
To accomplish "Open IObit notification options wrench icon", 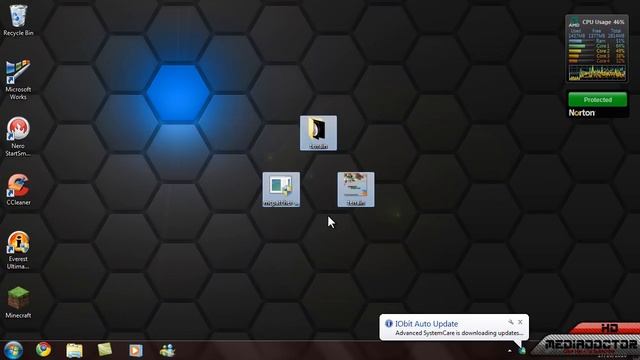I will (x=511, y=322).
